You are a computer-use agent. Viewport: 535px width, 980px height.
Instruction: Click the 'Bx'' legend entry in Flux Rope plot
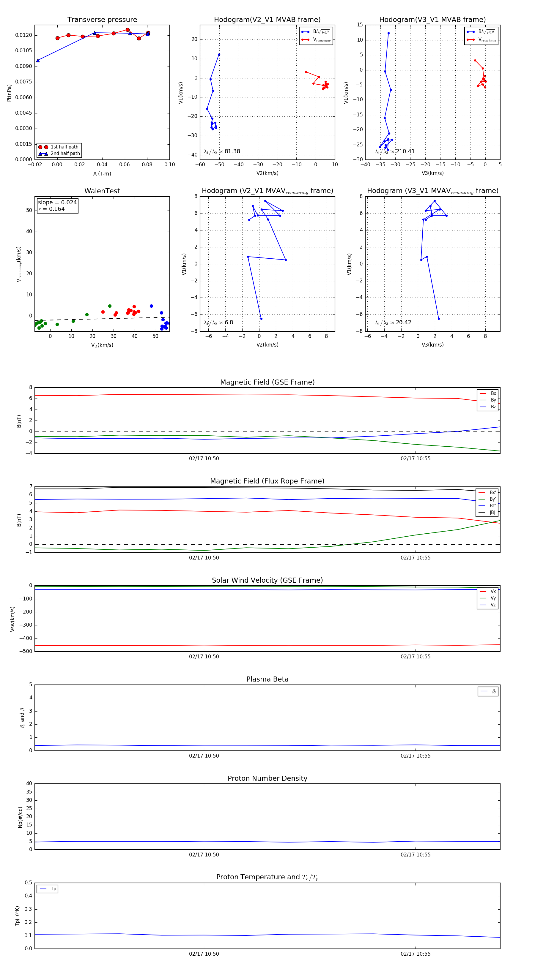click(487, 492)
